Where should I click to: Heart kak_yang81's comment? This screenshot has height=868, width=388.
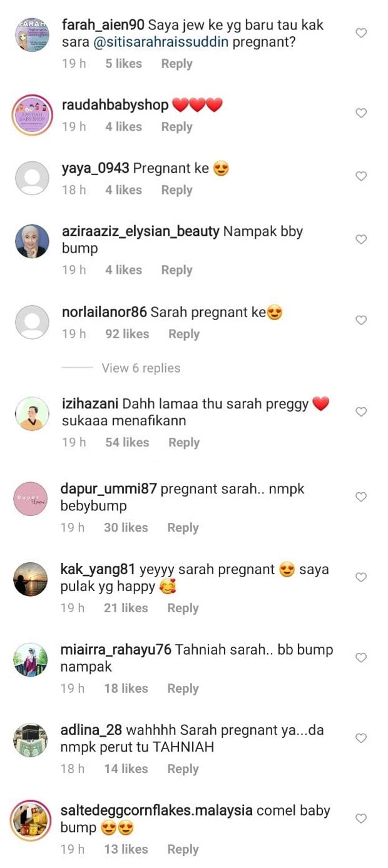click(361, 577)
